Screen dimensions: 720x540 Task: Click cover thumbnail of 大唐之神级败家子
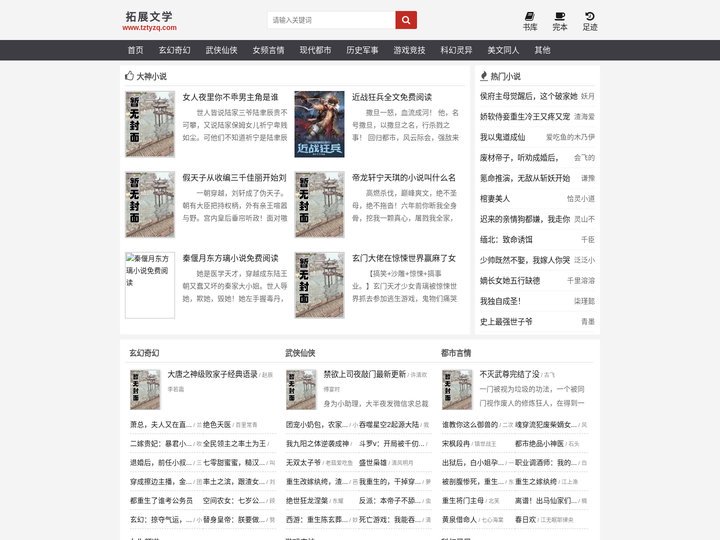tap(145, 389)
